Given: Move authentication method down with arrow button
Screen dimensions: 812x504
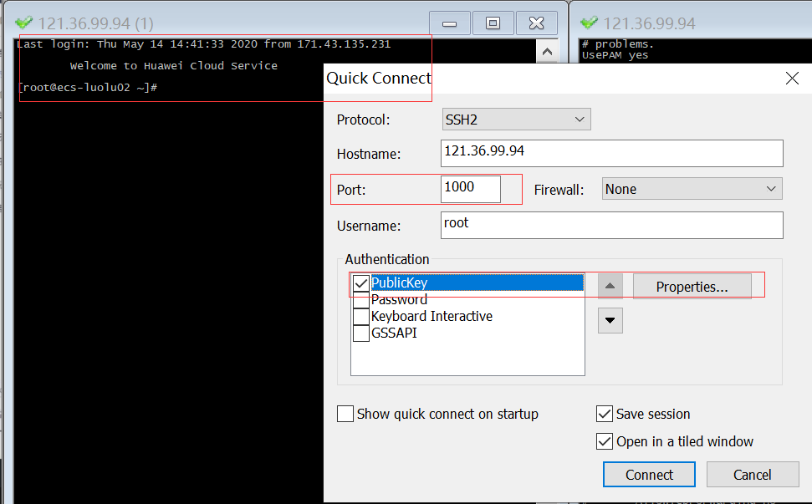Looking at the screenshot, I should (610, 320).
